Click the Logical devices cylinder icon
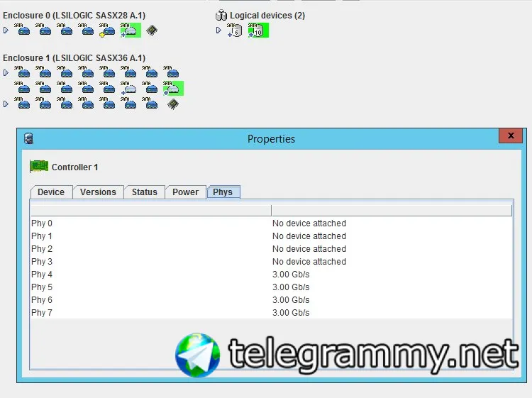Image resolution: width=532 pixels, height=398 pixels. click(x=221, y=16)
